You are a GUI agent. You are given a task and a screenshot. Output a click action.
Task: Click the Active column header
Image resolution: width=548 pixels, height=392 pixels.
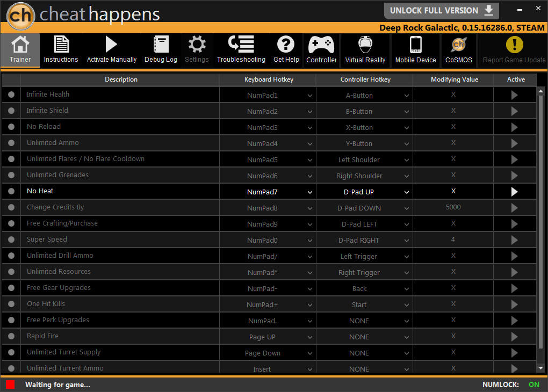tap(516, 79)
